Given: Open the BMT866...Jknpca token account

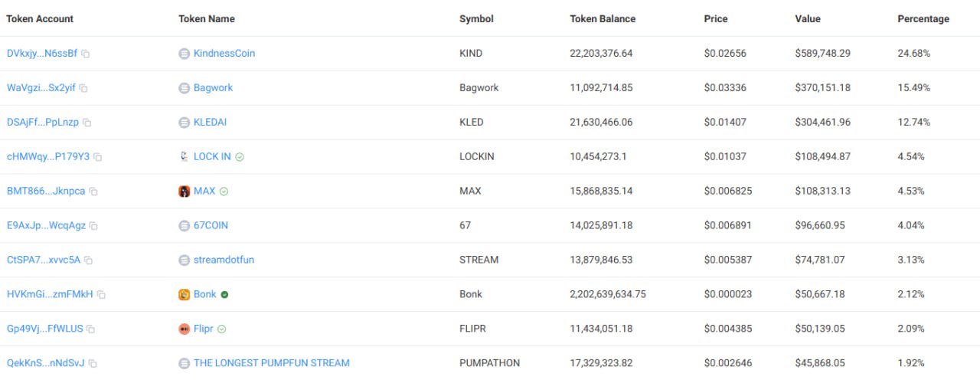Looking at the screenshot, I should [46, 192].
